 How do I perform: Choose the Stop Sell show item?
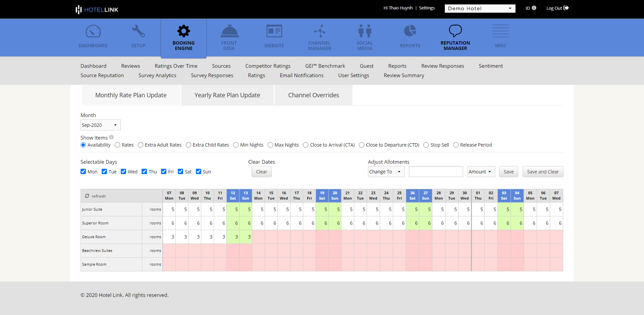point(426,145)
